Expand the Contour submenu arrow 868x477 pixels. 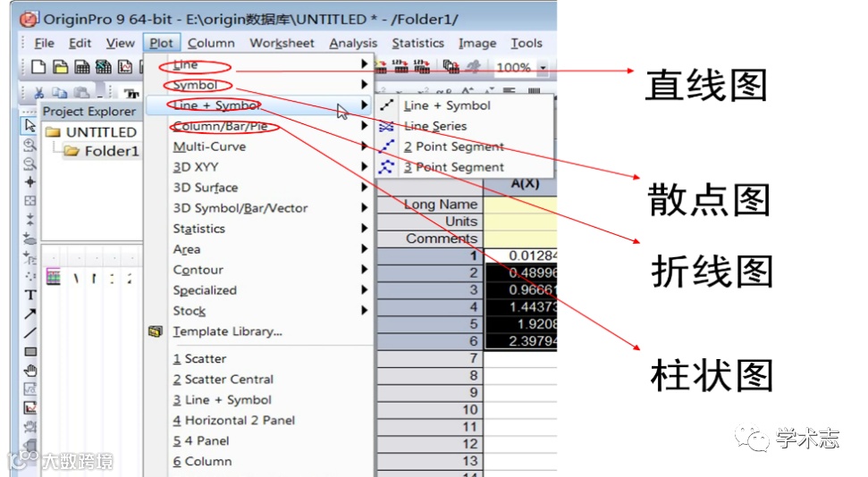click(x=364, y=270)
